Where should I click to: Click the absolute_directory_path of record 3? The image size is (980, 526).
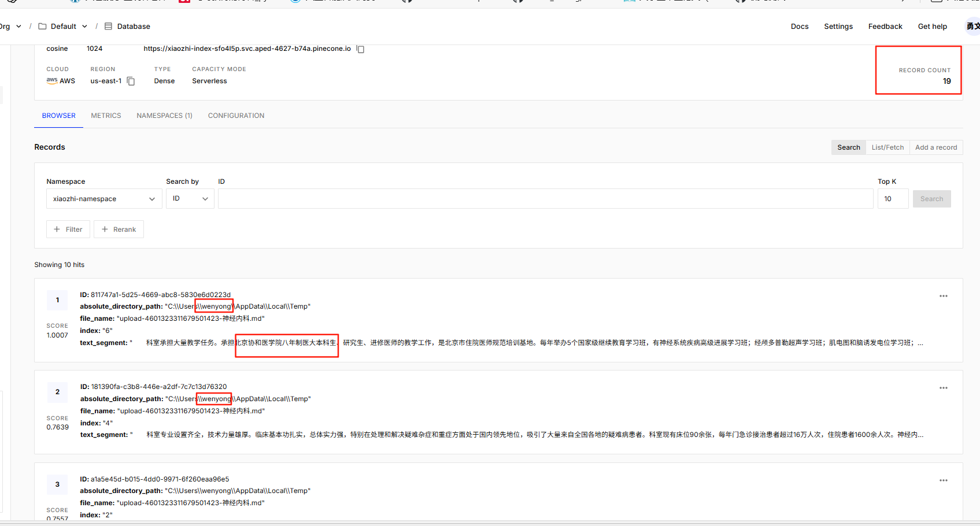tap(195, 491)
